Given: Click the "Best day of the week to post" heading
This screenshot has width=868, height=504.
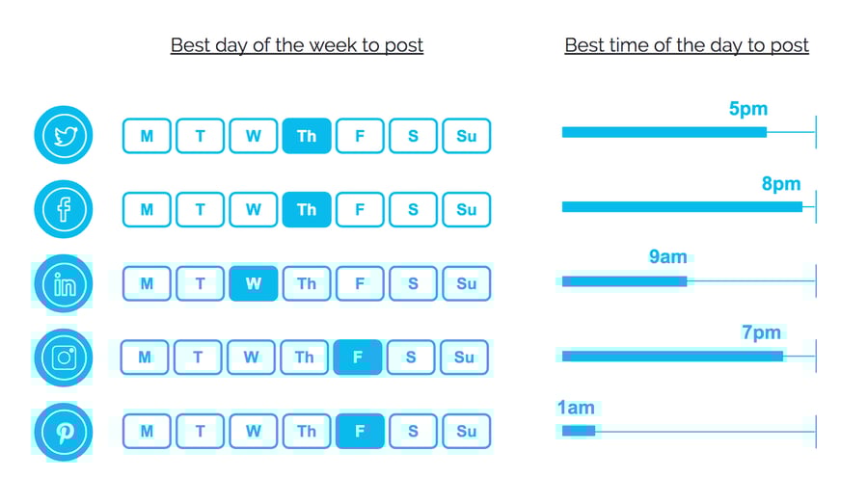Looking at the screenshot, I should tap(297, 45).
